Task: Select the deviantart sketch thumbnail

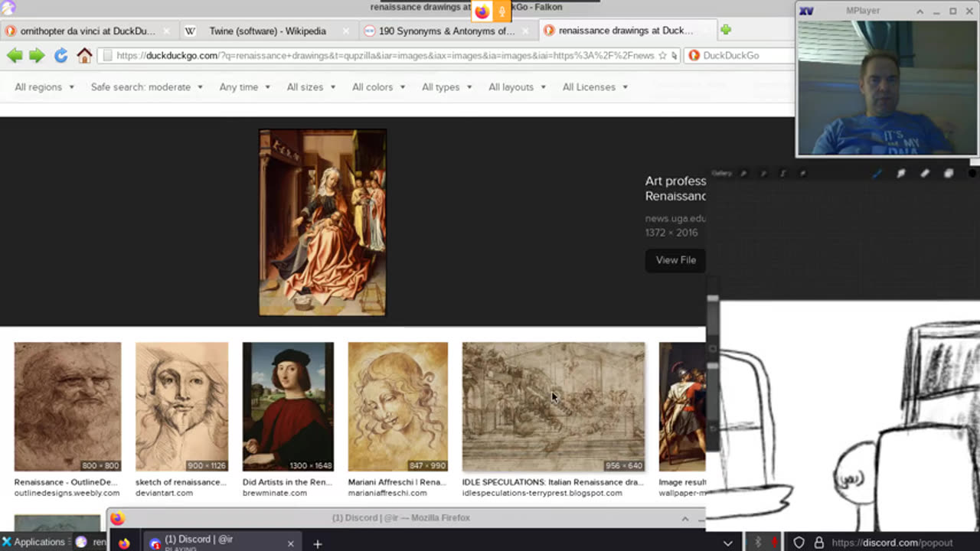Action: coord(181,406)
